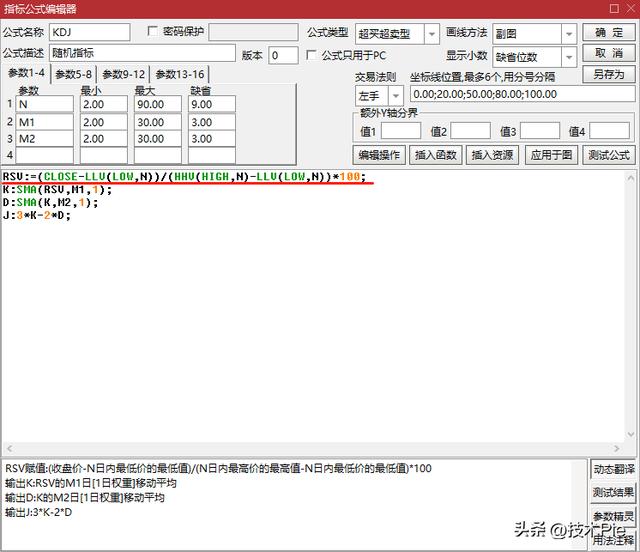The image size is (640, 552).
Task: Click the 另存为 button
Action: click(x=608, y=75)
